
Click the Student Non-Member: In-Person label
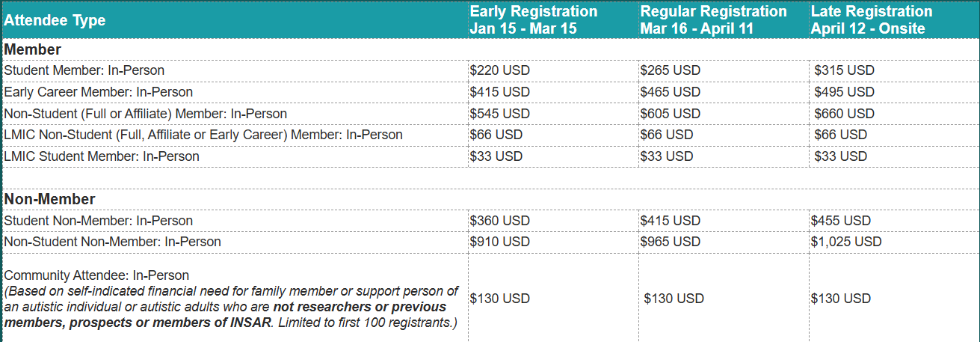pos(99,221)
